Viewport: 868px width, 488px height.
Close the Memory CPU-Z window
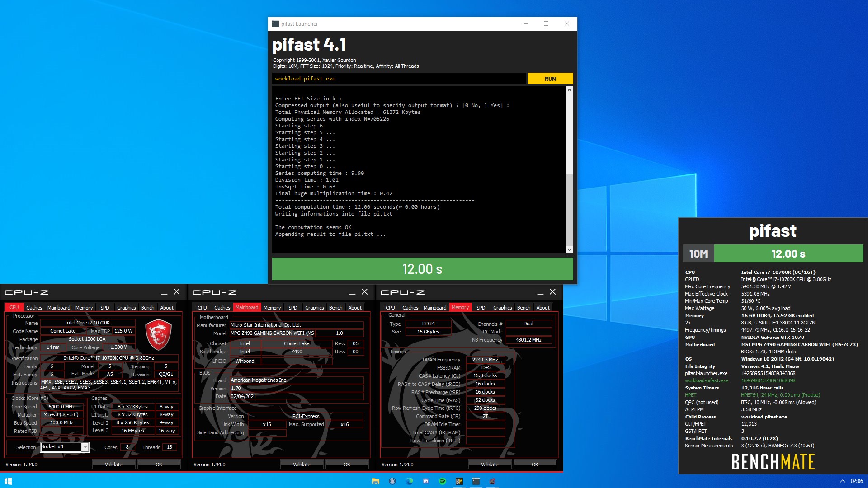[x=553, y=292]
